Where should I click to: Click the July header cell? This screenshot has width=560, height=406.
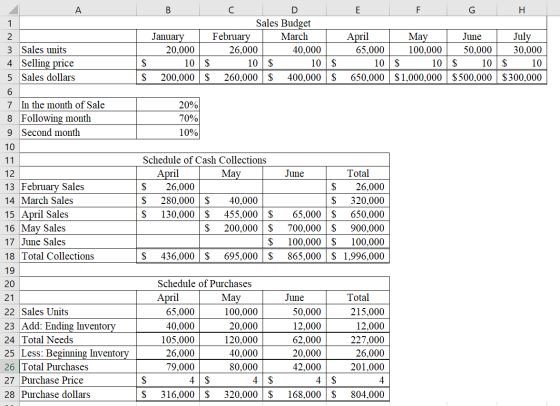(x=521, y=36)
